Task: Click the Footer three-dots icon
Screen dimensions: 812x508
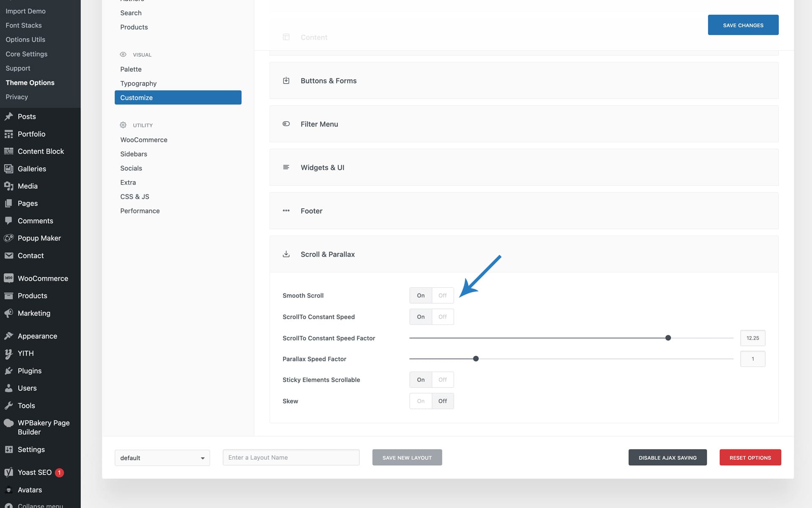Action: [286, 210]
